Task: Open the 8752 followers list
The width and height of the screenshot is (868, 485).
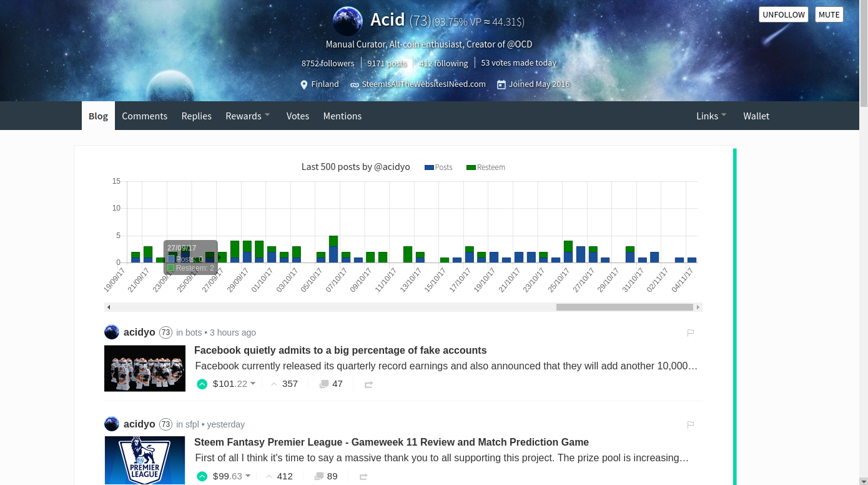Action: click(x=328, y=63)
